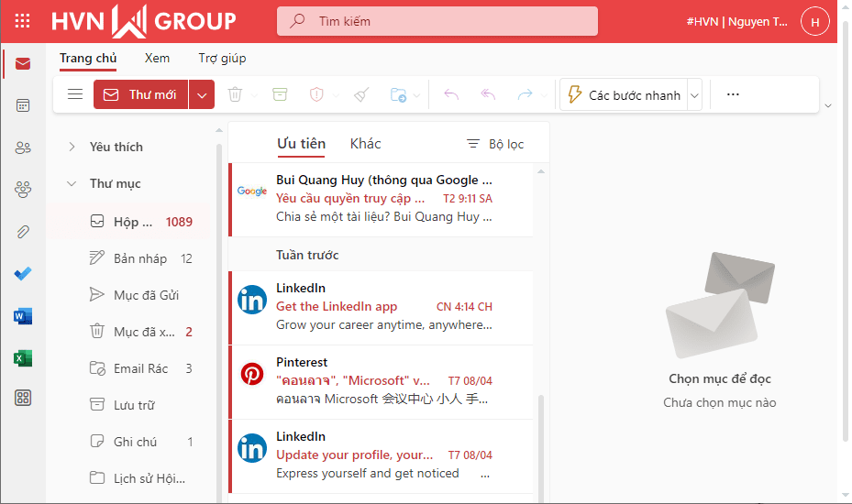
Task: Select the Khác inbox tab
Action: 366,143
